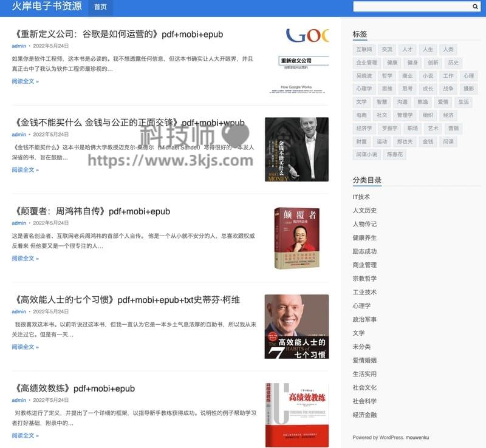
Task: Open the 商业管理 category
Action: (x=364, y=265)
